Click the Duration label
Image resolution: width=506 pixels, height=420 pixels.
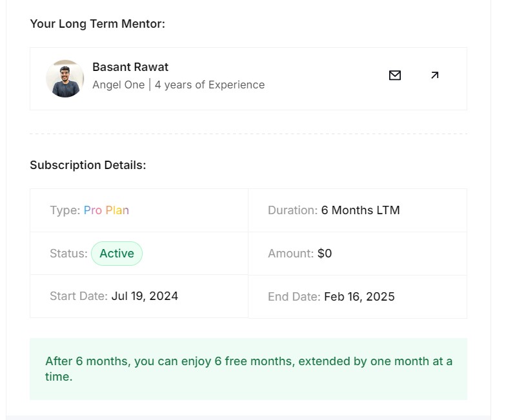pyautogui.click(x=292, y=210)
